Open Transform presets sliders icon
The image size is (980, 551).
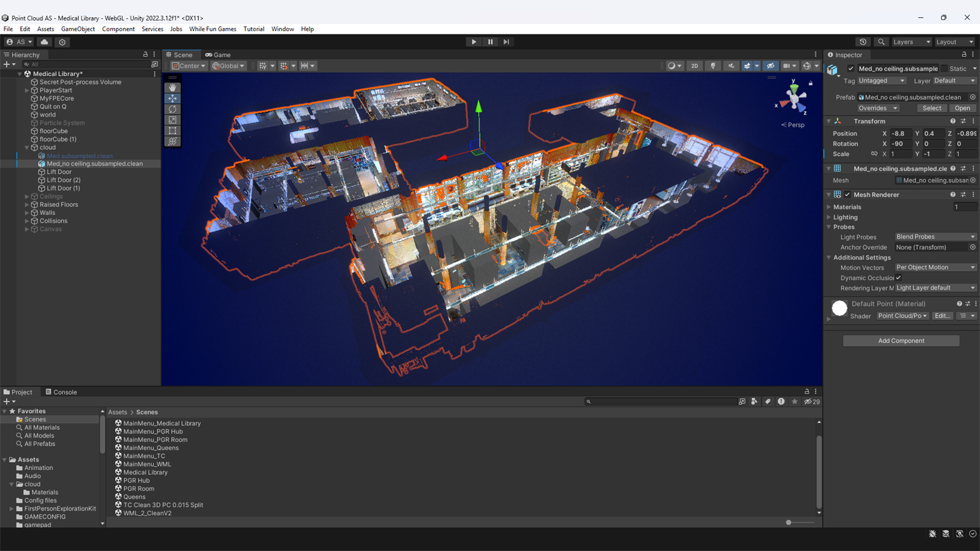963,121
